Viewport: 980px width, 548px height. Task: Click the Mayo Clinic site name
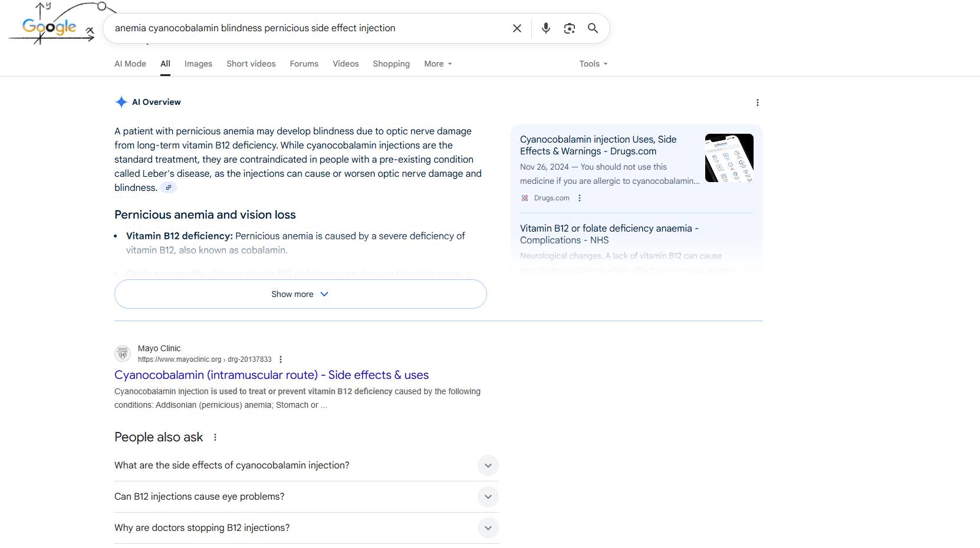point(159,348)
